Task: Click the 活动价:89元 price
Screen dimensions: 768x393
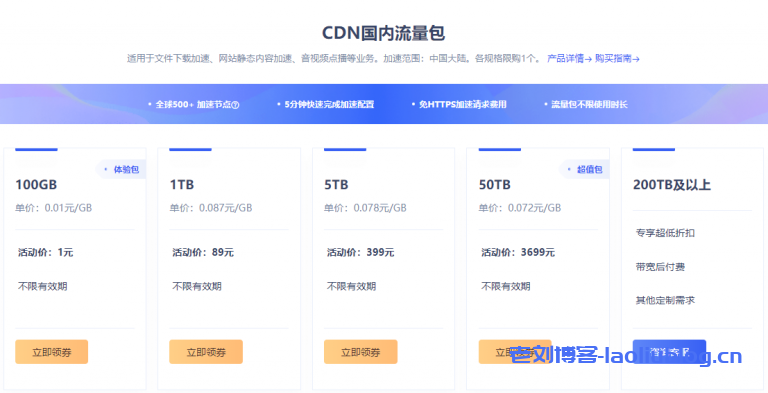Action: pos(203,252)
